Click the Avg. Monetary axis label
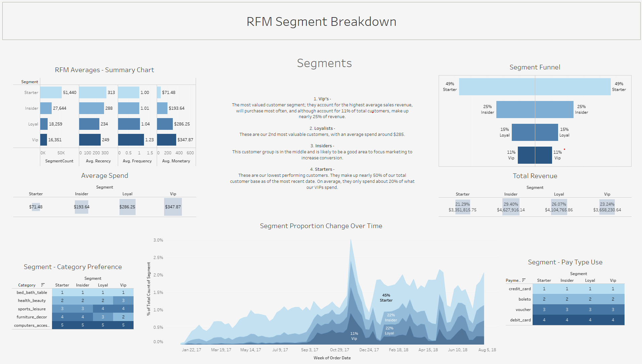The width and height of the screenshot is (642, 364). click(176, 161)
